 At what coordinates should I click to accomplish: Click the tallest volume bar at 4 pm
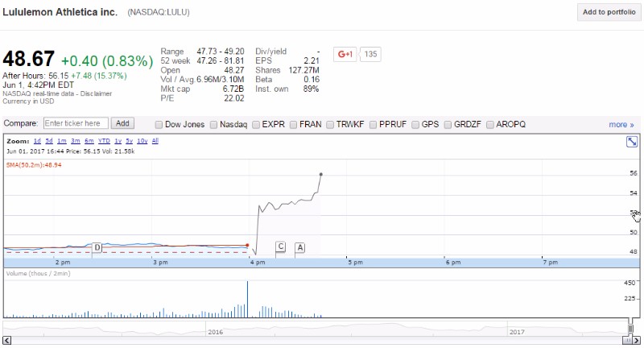point(247,299)
